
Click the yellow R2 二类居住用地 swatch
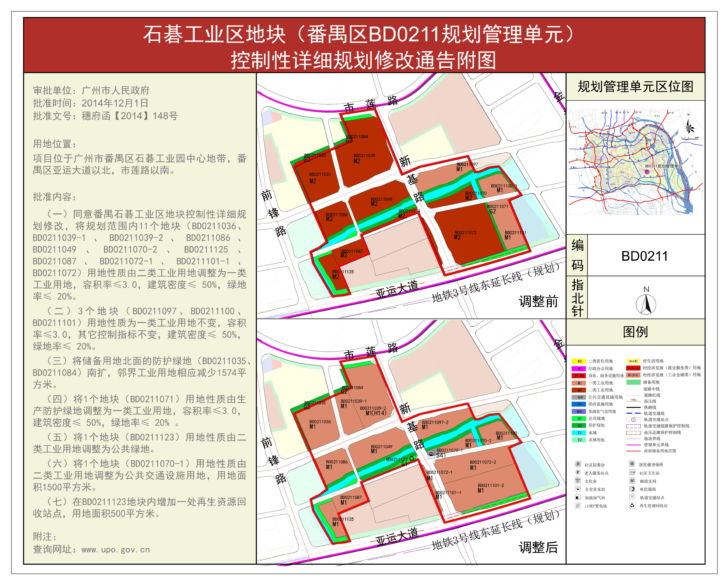(x=579, y=361)
